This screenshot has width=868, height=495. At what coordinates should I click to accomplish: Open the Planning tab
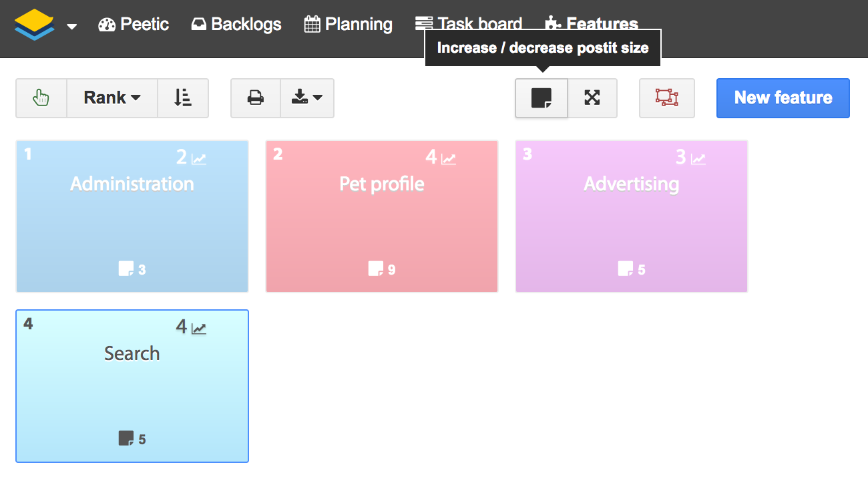pos(349,25)
